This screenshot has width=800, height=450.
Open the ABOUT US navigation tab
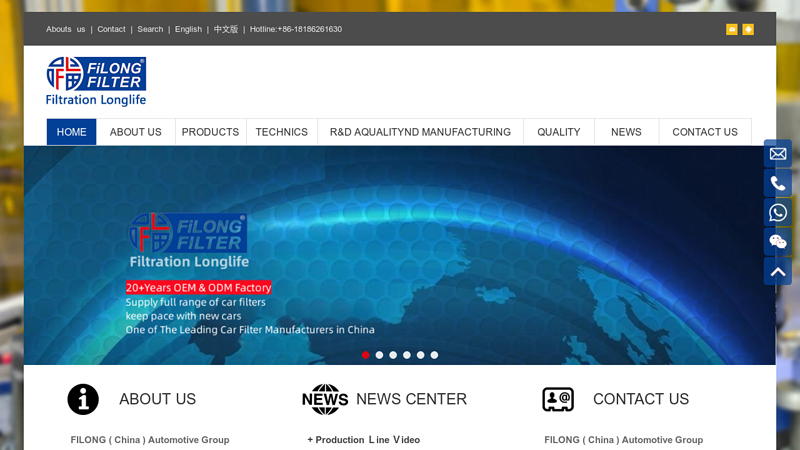[x=136, y=132]
